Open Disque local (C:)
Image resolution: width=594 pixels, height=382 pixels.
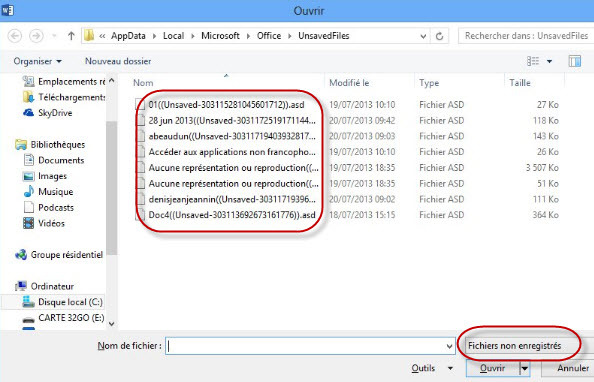click(63, 302)
